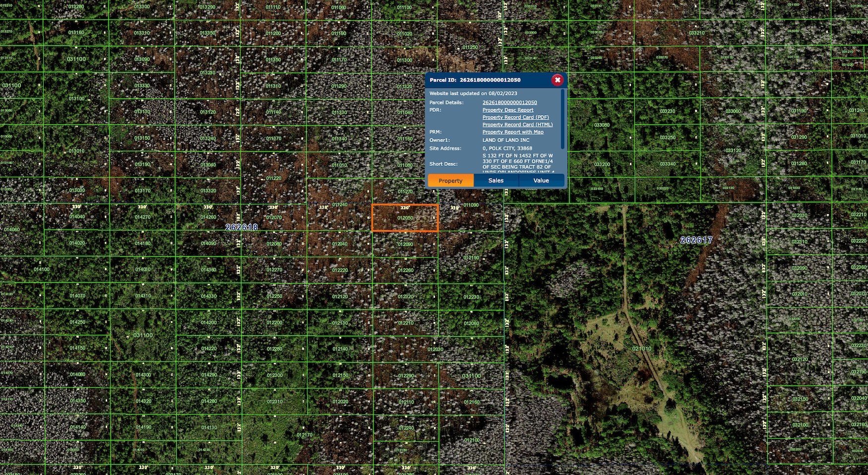Click site address 0, POLK CITY, 33868
868x475 pixels.
tap(507, 148)
